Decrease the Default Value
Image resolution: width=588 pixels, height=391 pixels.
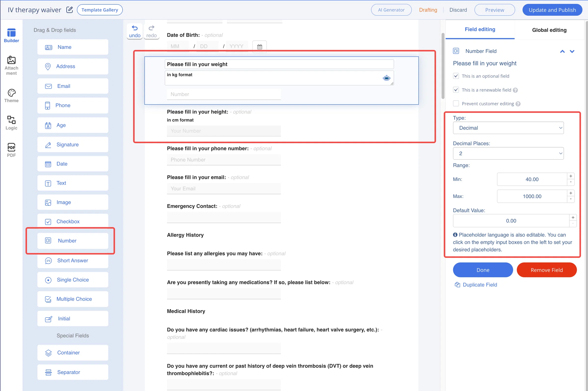573,224
